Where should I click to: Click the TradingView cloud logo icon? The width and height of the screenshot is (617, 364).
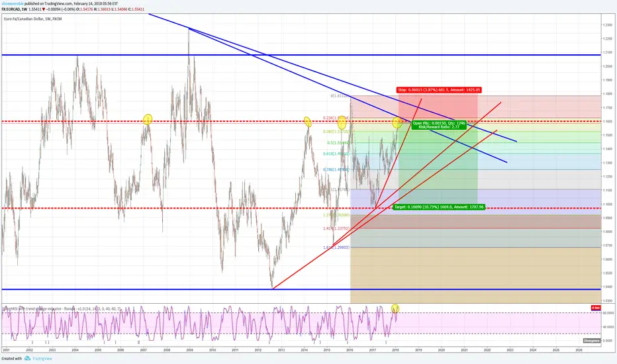click(x=27, y=359)
